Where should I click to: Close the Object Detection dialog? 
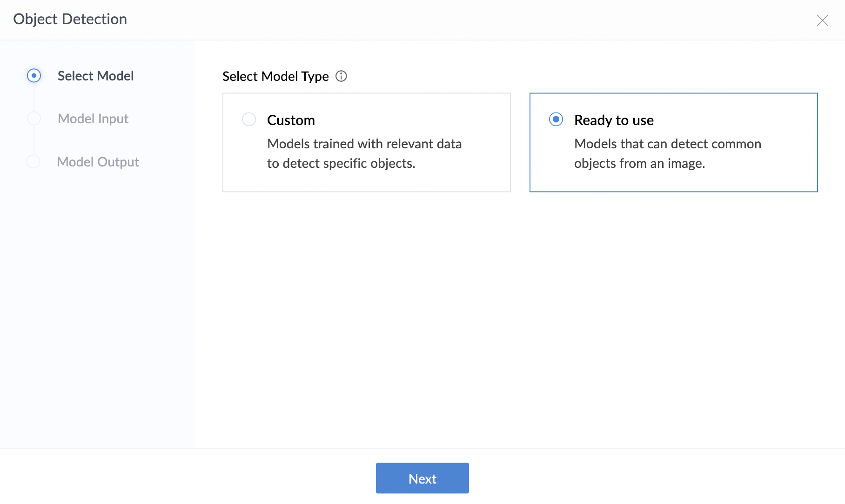(x=822, y=20)
